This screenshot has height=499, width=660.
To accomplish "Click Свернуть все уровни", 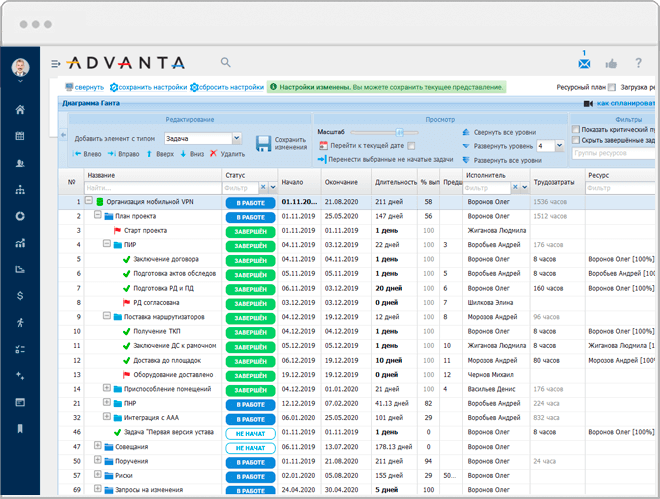I will [499, 132].
